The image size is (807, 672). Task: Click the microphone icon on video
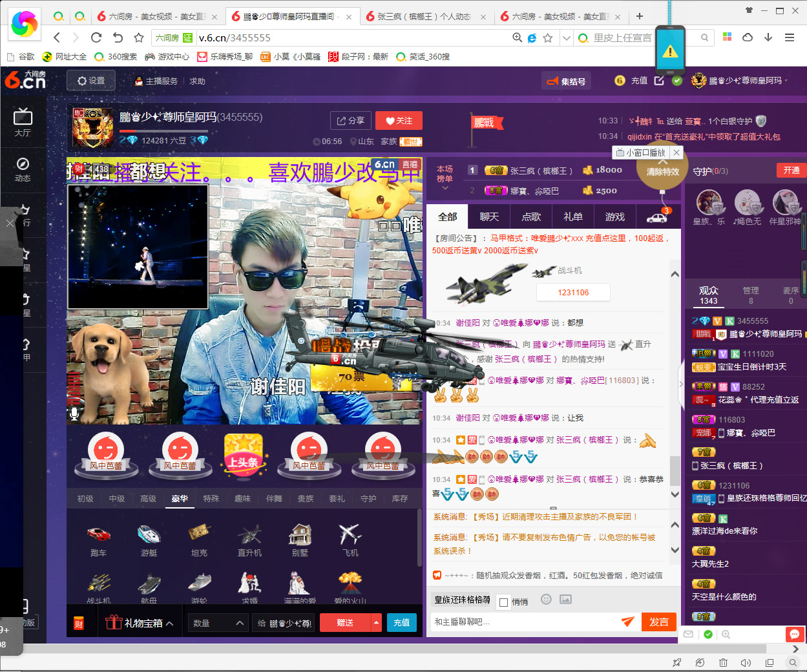tap(74, 414)
